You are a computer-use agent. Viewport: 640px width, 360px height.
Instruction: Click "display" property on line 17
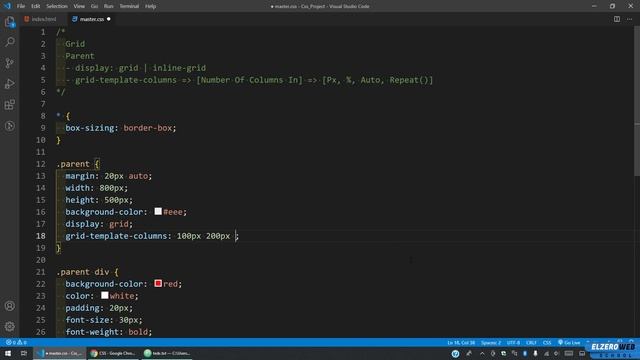click(x=82, y=224)
